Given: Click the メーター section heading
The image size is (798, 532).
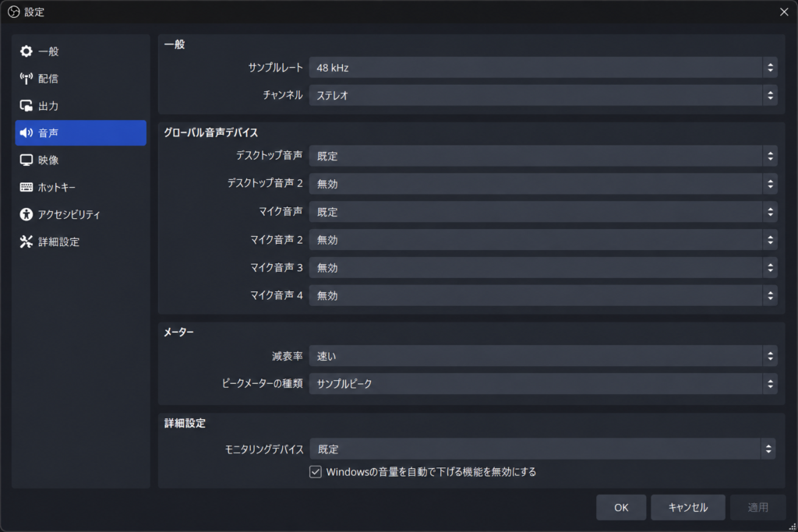Looking at the screenshot, I should coord(178,332).
